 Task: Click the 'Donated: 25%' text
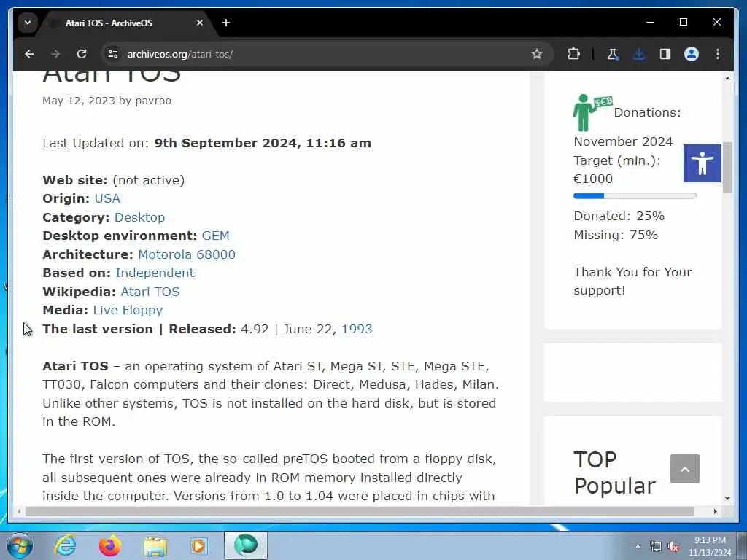point(619,216)
